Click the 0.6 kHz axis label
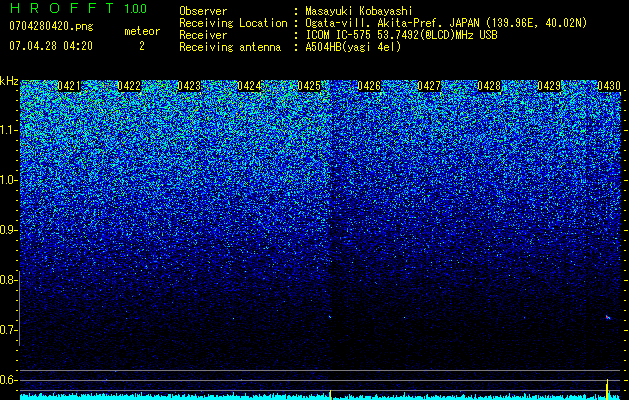Viewport: 629px width, 400px height. [x=8, y=380]
